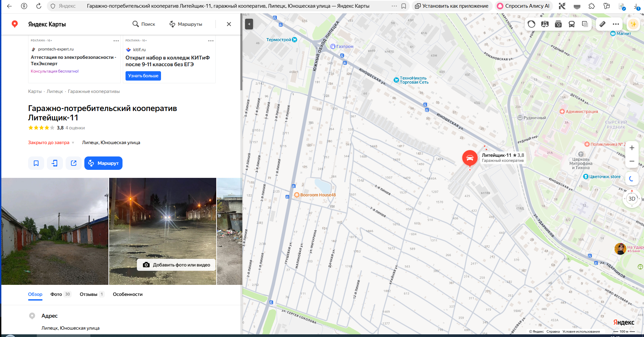Open the address bar three-dots menu
Viewport: 644px width, 337px height.
click(x=394, y=6)
